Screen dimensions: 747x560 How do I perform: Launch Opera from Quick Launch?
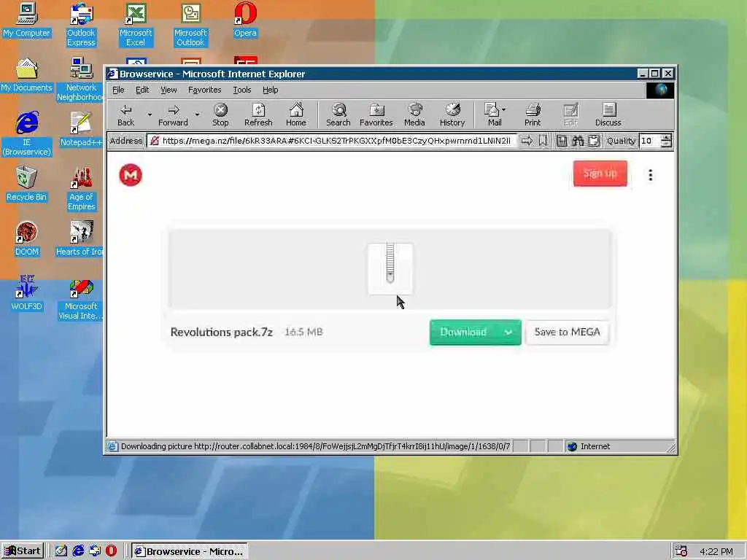point(111,551)
